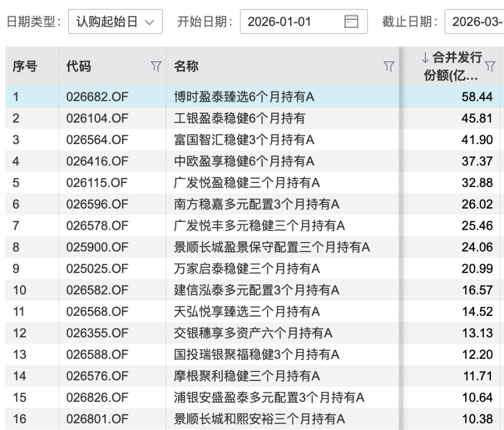Select code 026596.OF
Viewport: 504px width, 430px height.
click(97, 204)
